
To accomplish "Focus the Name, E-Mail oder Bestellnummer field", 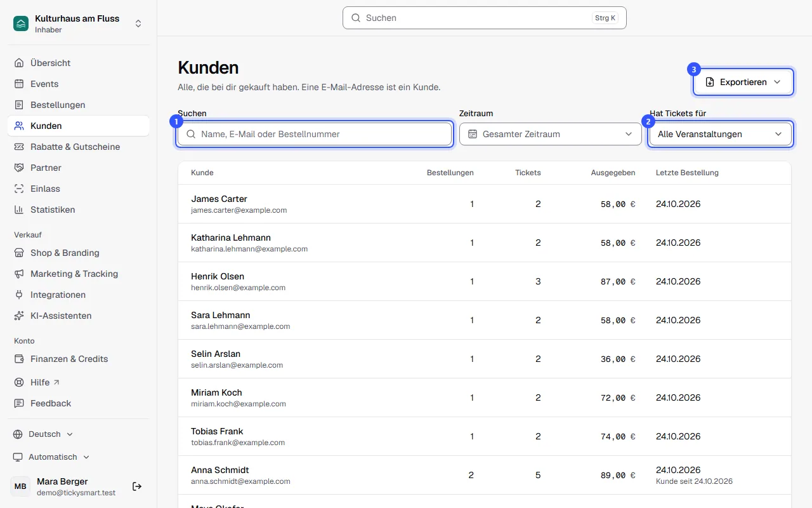I will tap(315, 134).
